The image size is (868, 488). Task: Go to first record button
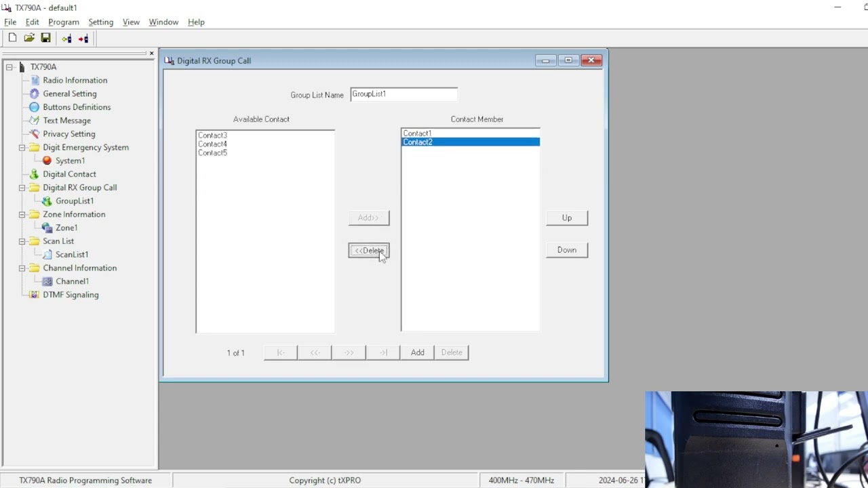click(x=281, y=352)
